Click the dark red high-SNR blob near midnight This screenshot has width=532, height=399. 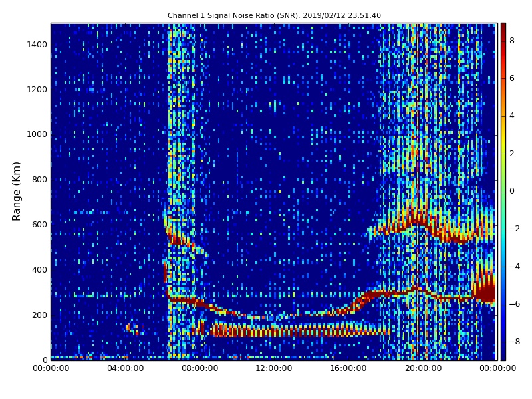click(485, 293)
